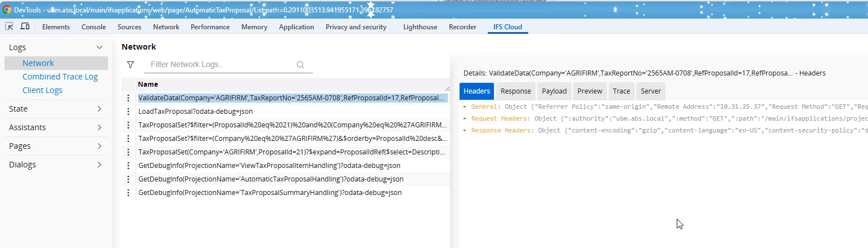The image size is (868, 248).
Task: Open the Memory tab
Action: tap(254, 27)
